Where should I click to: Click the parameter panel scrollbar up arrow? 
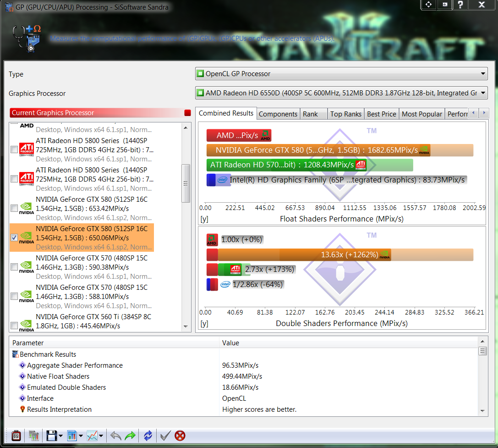click(x=483, y=342)
